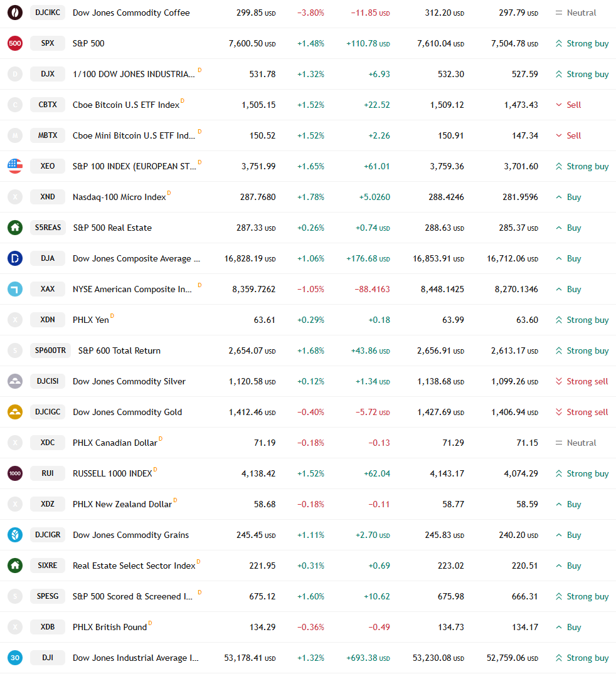The height and width of the screenshot is (674, 616).
Task: Open RUSSELL 1000 INDEX link
Action: (x=112, y=473)
